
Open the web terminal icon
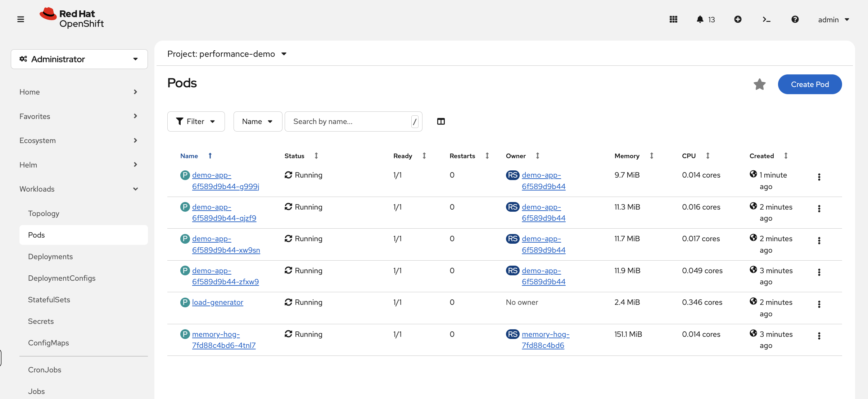766,19
